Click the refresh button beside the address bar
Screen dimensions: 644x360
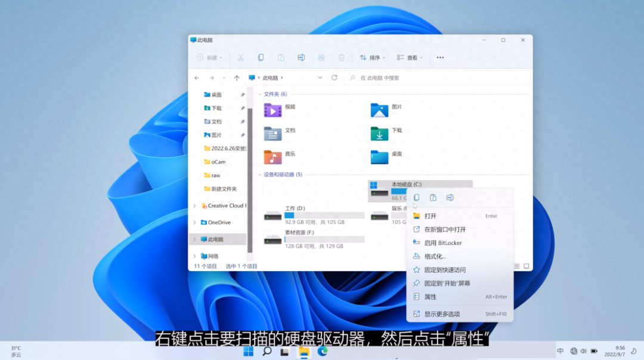click(335, 78)
